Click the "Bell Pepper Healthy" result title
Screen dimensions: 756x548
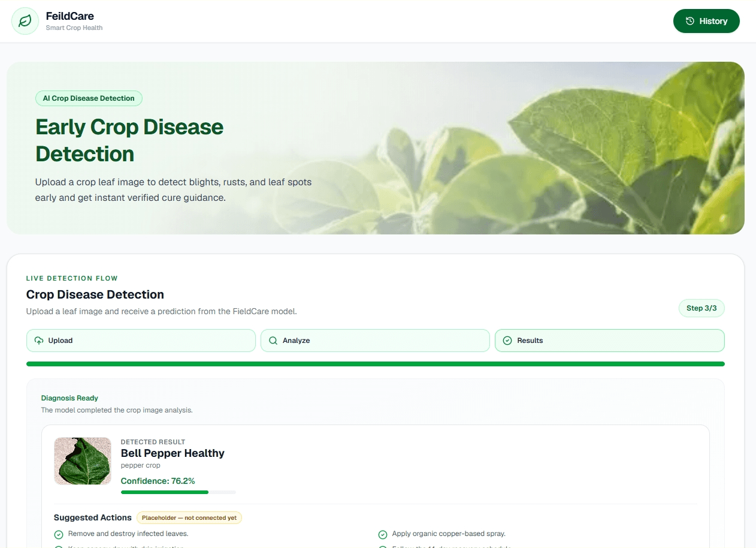coord(173,453)
